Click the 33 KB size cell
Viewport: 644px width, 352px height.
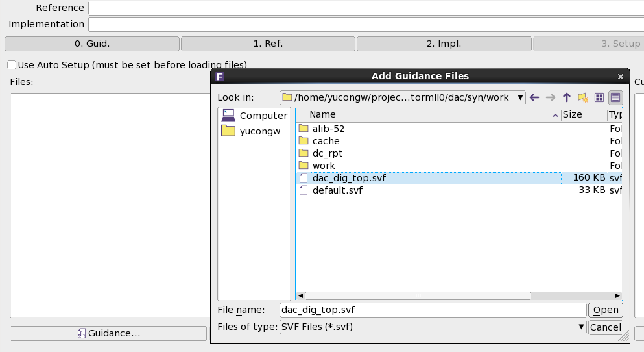[x=584, y=190]
